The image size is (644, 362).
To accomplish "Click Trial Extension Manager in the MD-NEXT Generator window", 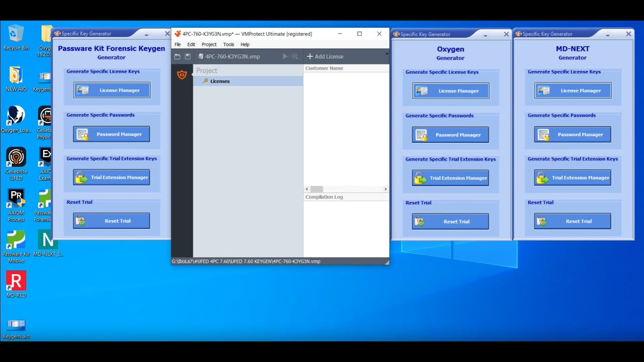I will [x=573, y=177].
